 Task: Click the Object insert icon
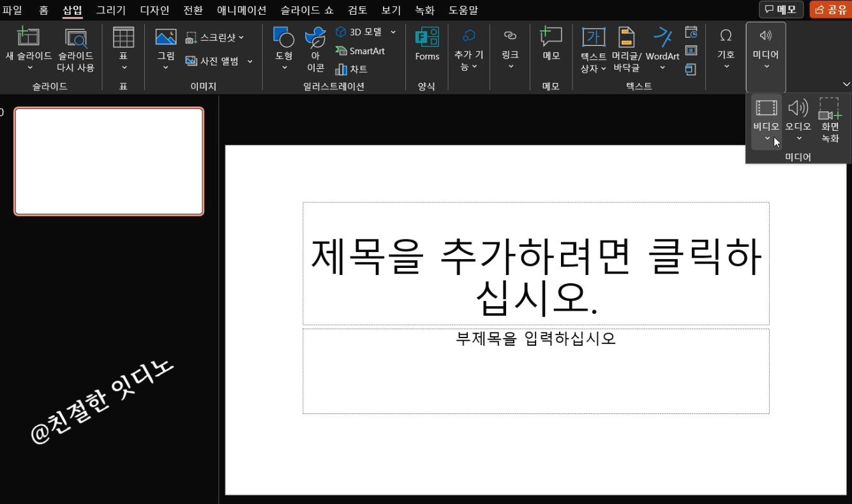(691, 69)
